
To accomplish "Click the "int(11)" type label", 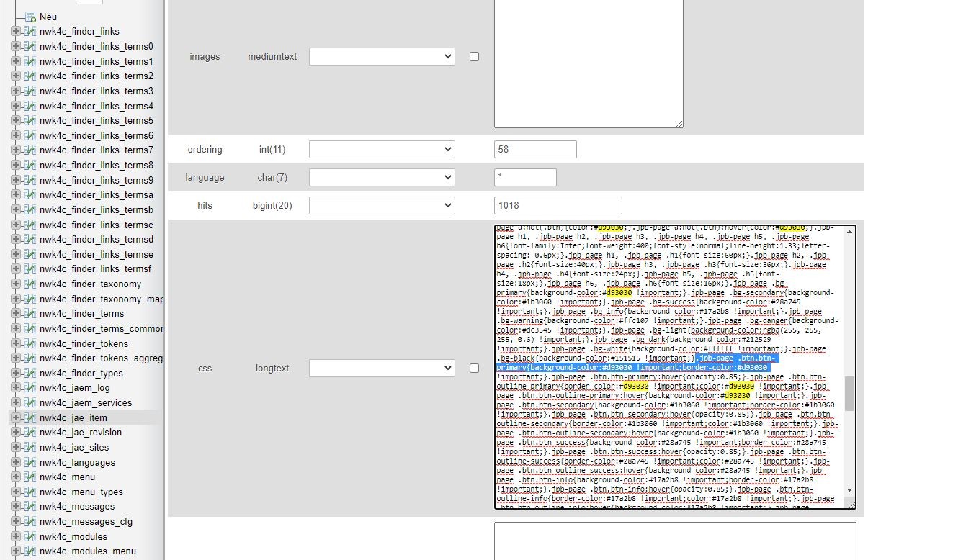I will click(272, 149).
